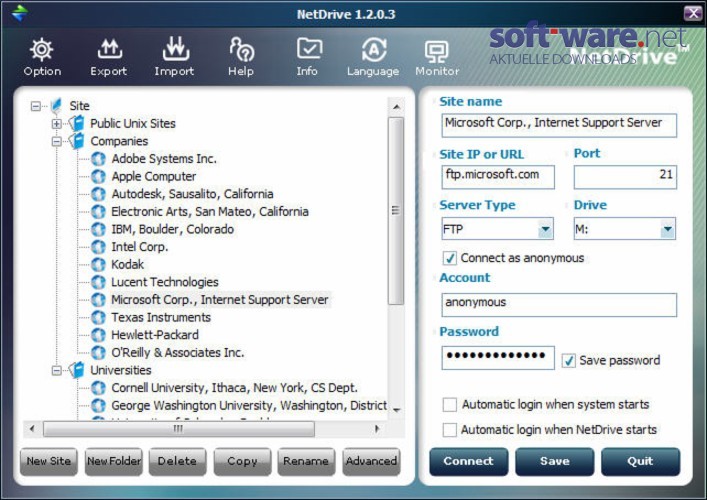
Task: Click the Port number field
Action: pyautogui.click(x=625, y=177)
